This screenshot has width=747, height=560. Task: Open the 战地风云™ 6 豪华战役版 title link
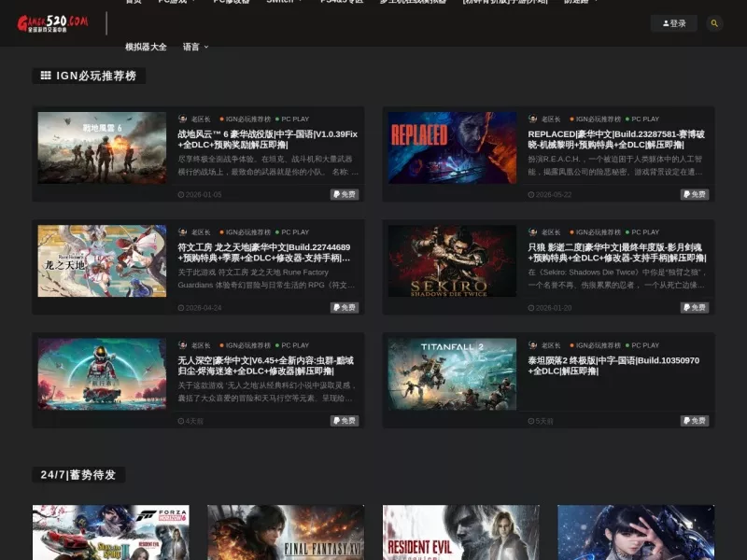268,139
